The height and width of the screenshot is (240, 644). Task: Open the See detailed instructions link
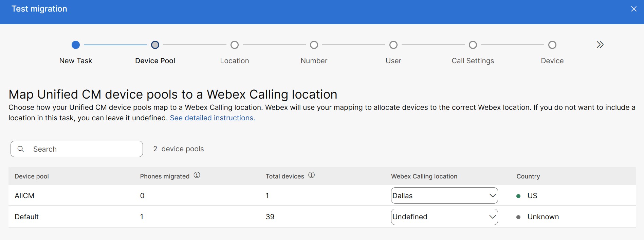[x=212, y=118]
